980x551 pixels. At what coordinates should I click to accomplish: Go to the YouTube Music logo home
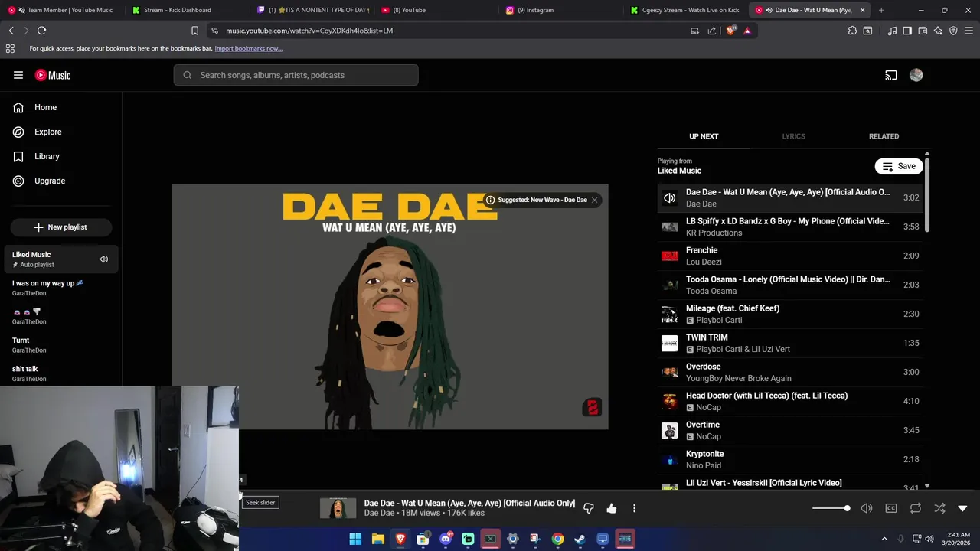click(x=53, y=75)
